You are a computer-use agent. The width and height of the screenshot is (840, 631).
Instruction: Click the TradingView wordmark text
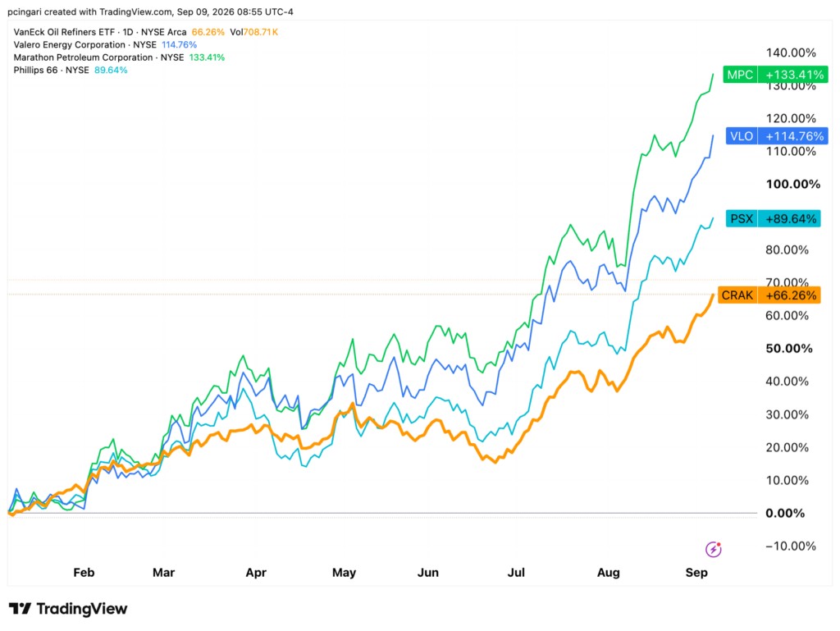coord(82,609)
